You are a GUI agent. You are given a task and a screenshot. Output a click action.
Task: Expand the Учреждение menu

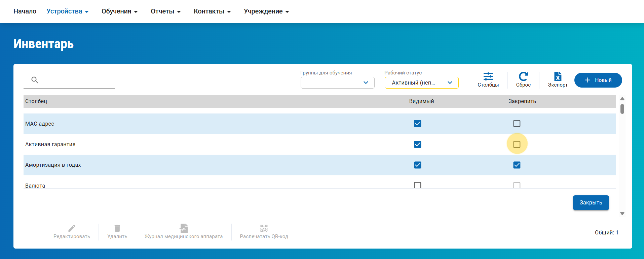(x=266, y=11)
